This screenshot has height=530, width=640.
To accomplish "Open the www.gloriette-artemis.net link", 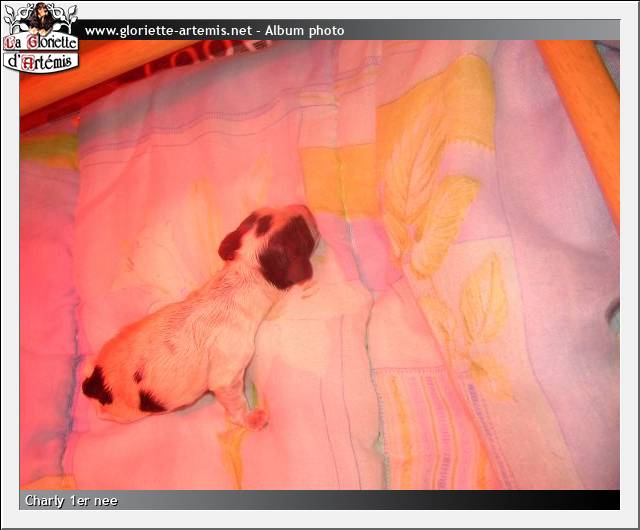I will coord(167,31).
